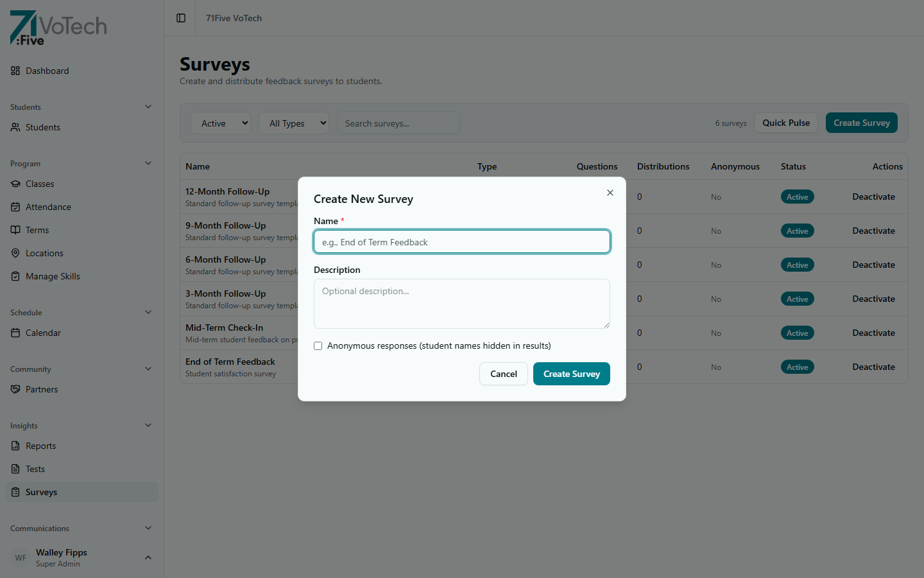Open the Terms book icon
The image size is (924, 578).
click(x=15, y=230)
